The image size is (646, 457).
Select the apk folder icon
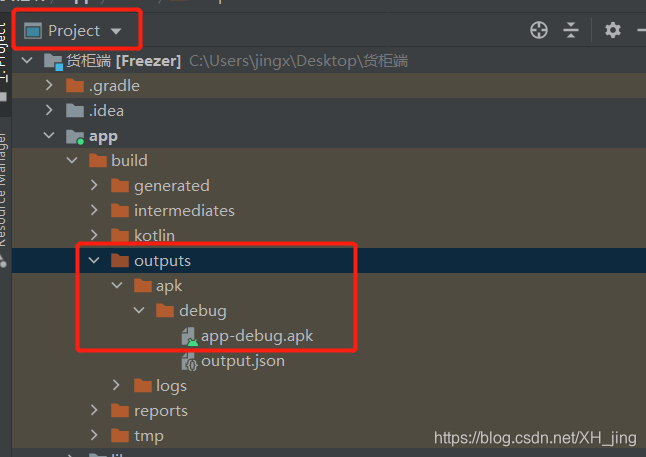tap(143, 285)
